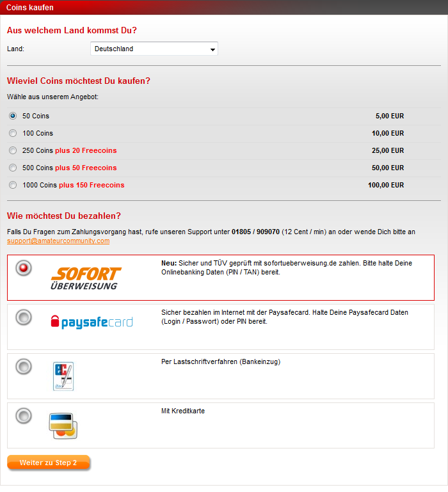Pick 1000 Coins plus 150 Freecoins
Viewport: 448px width, 492px height.
point(13,185)
